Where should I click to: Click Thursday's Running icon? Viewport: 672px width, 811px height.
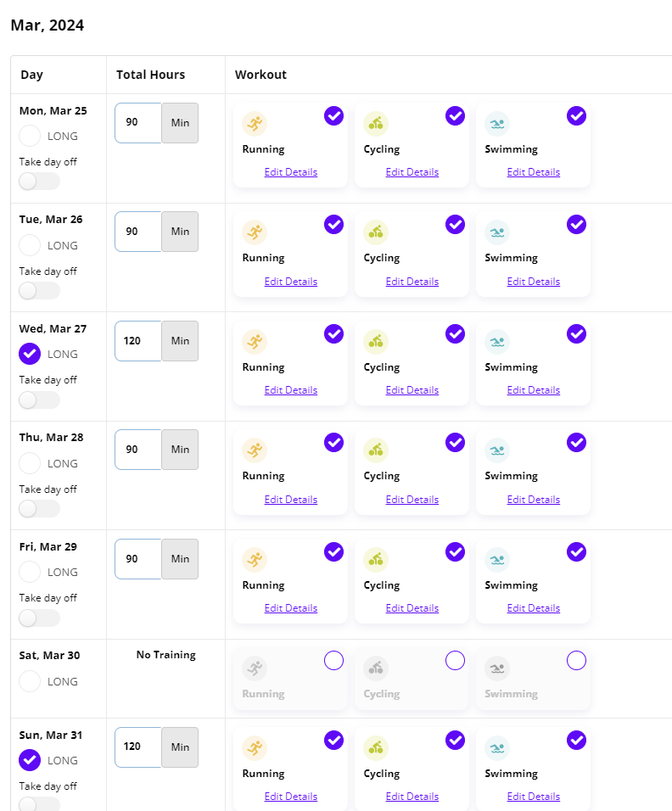[255, 450]
